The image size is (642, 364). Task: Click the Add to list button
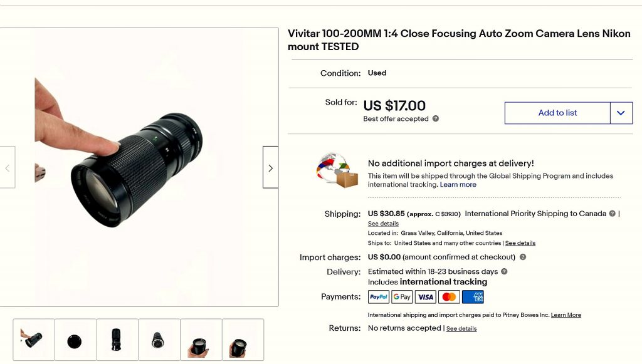point(557,113)
